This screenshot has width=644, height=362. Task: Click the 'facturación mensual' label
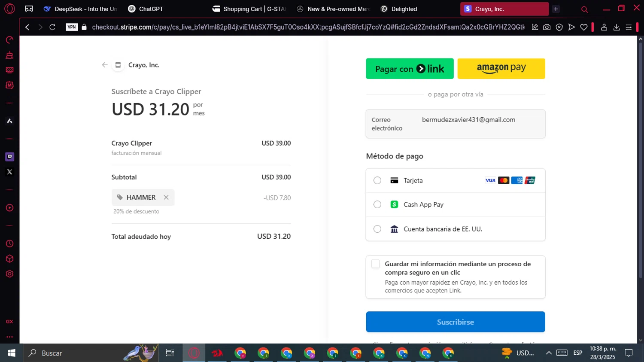[x=137, y=153]
